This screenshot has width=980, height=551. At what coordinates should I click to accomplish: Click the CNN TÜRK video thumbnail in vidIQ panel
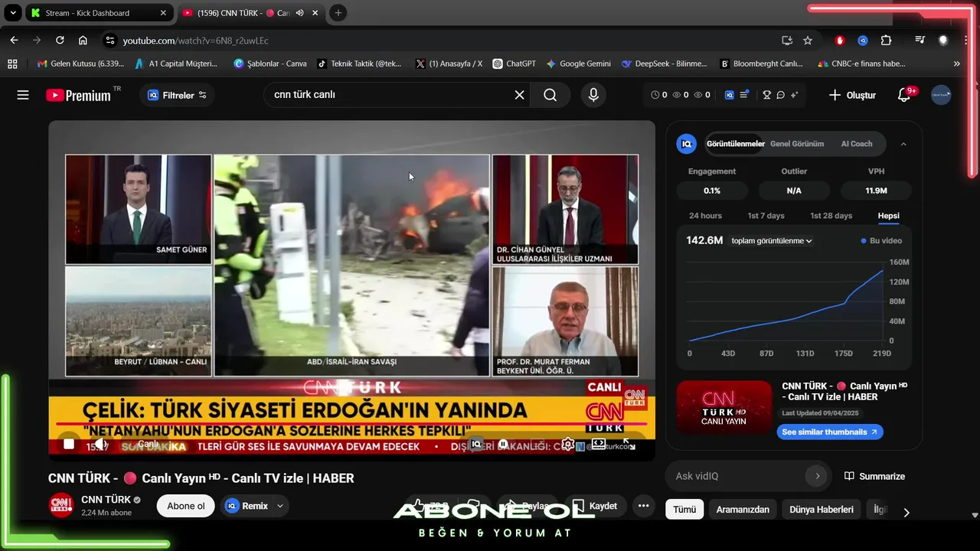click(x=724, y=407)
